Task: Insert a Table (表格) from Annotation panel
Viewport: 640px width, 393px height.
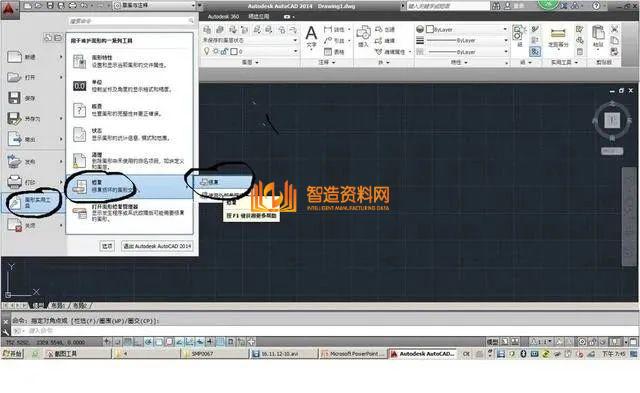Action: [334, 52]
